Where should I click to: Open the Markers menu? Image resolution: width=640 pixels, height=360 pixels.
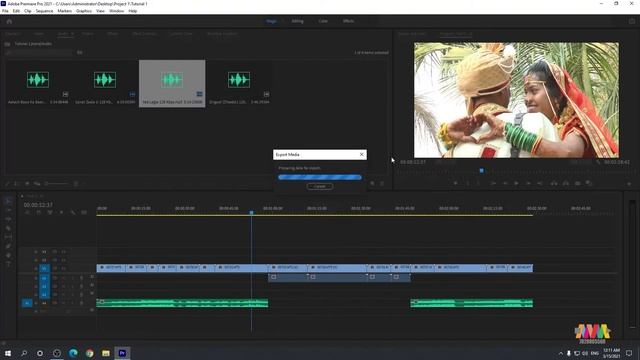tap(64, 11)
